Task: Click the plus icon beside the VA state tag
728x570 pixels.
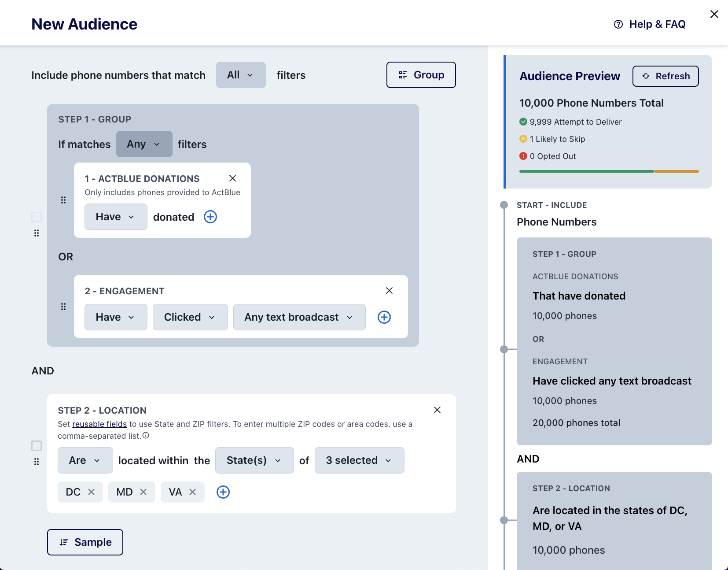Action: click(x=223, y=492)
